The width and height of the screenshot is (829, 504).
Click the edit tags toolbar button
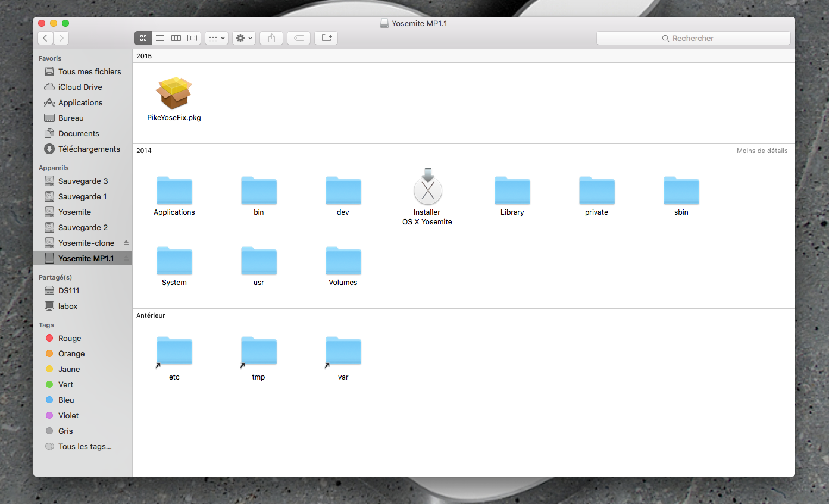tap(299, 38)
